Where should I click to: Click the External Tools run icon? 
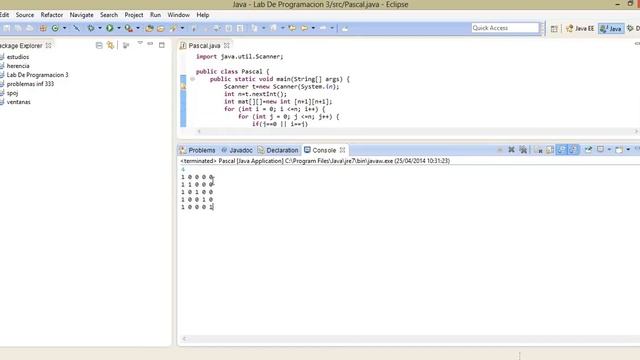point(129,28)
